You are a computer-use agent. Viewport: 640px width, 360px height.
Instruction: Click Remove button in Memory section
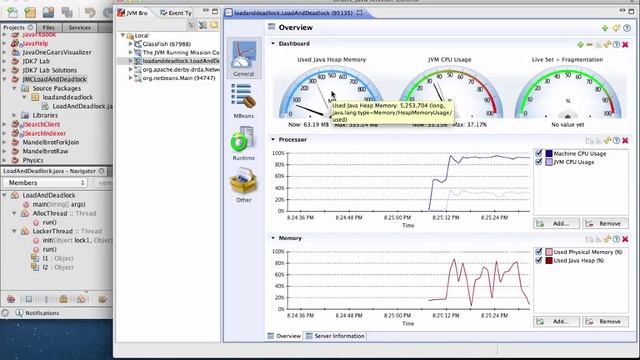[605, 322]
